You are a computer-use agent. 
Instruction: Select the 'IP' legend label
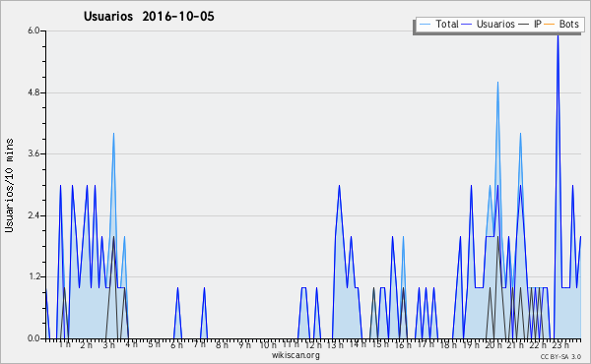[x=537, y=24]
